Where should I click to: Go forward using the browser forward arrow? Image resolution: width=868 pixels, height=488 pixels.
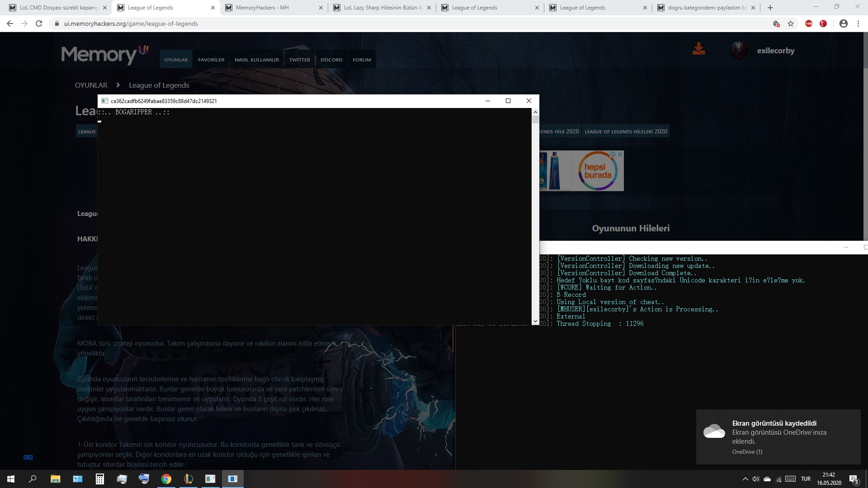24,23
